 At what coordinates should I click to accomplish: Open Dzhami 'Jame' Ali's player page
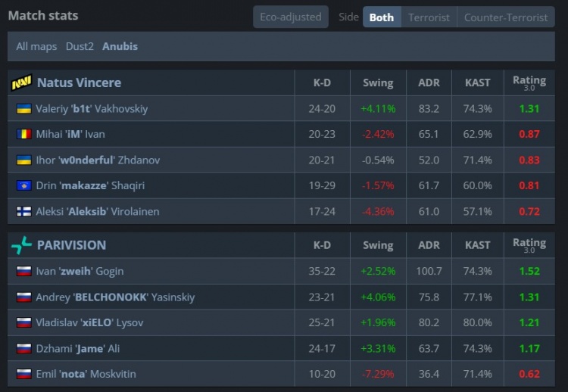tap(78, 348)
